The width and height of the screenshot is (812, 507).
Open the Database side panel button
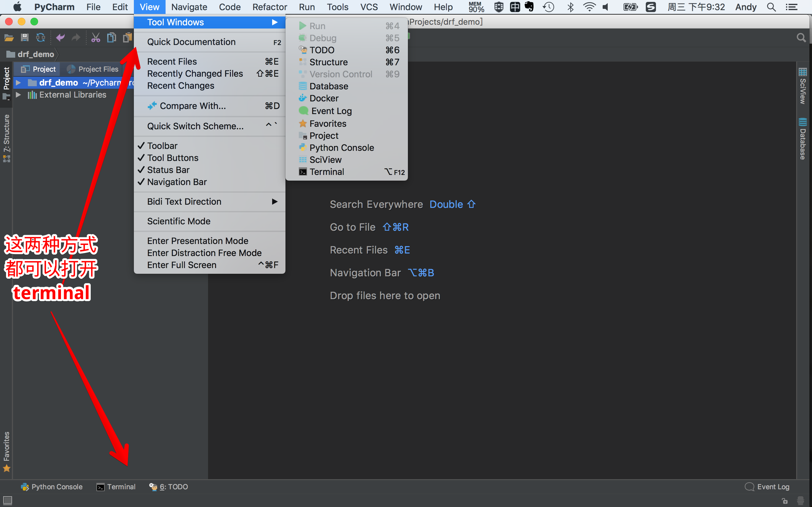pyautogui.click(x=802, y=139)
